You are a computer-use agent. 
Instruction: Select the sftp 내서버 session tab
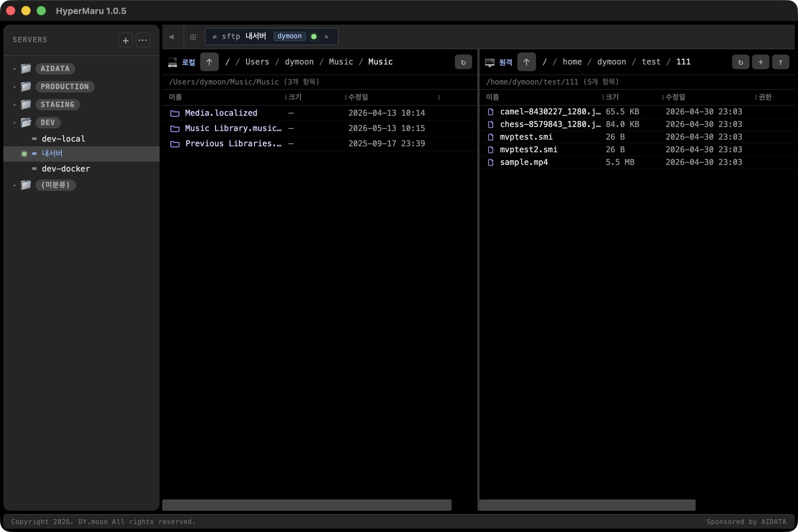[271, 36]
